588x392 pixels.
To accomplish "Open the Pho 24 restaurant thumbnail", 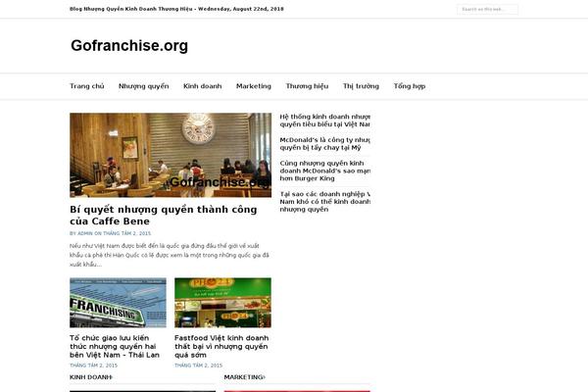I will coord(222,303).
